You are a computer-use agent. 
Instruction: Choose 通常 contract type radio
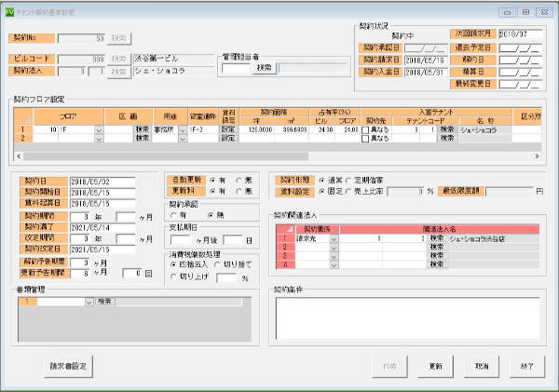tap(322, 181)
